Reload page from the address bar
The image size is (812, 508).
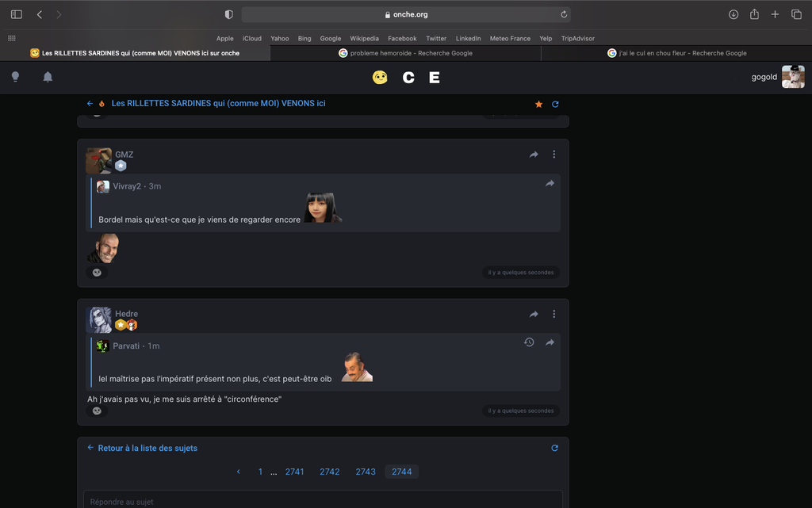pos(564,14)
